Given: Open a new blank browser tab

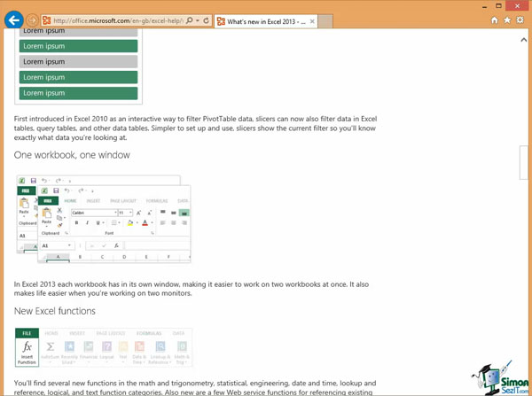Looking at the screenshot, I should tap(325, 21).
